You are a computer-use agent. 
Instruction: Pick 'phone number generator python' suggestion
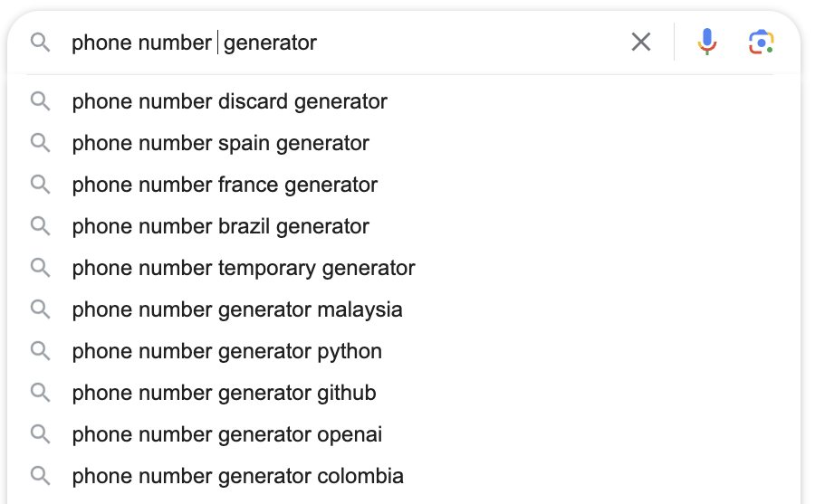[226, 351]
